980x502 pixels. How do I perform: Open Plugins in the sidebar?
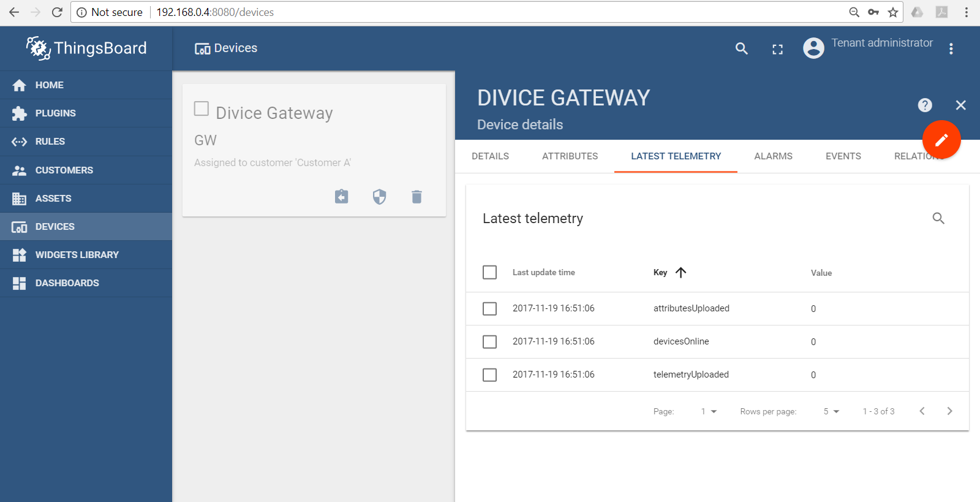[86, 113]
